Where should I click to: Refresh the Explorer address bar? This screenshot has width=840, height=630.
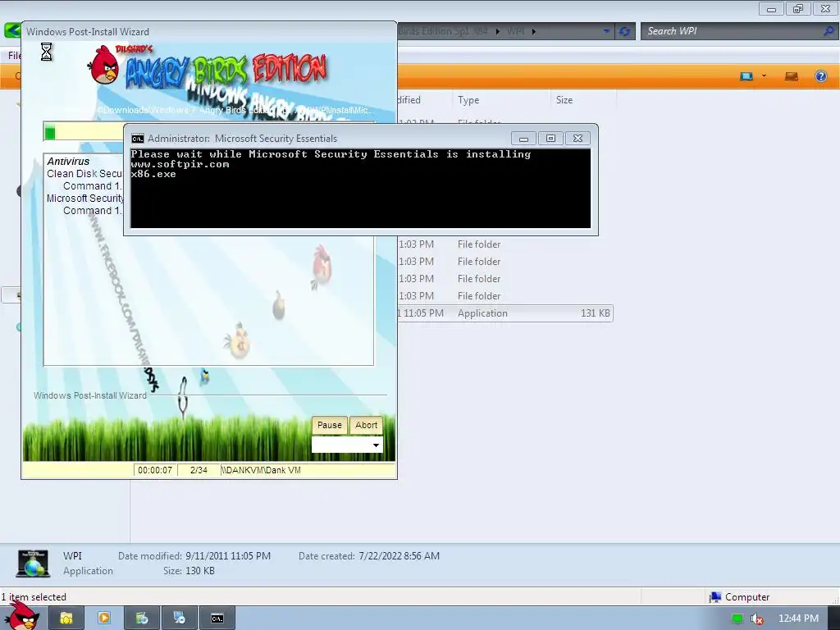pos(624,31)
